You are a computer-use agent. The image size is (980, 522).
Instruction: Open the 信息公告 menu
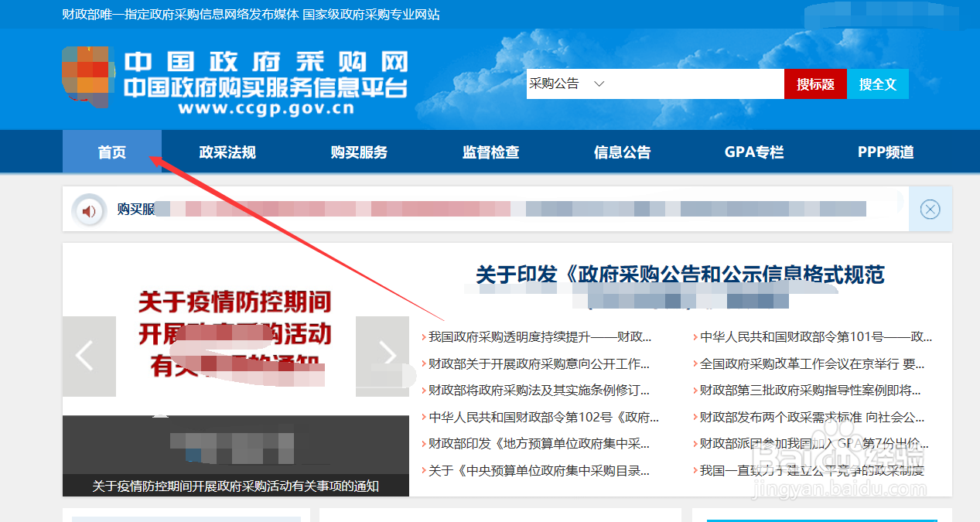point(622,152)
